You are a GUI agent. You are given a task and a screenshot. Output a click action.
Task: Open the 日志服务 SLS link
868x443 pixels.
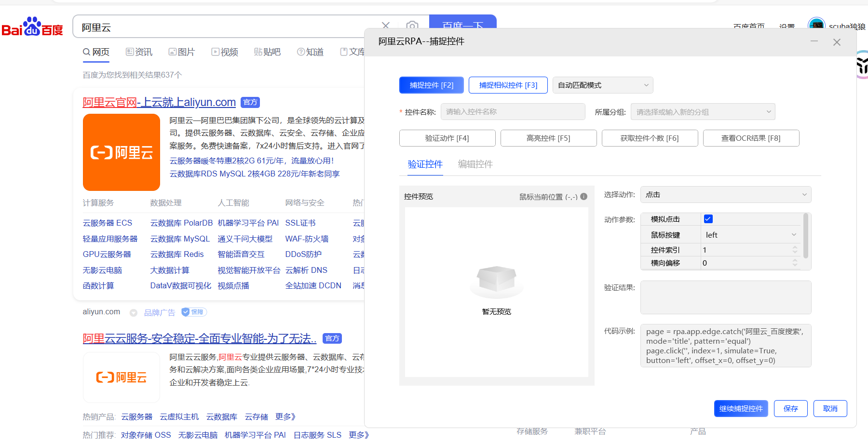(x=317, y=435)
